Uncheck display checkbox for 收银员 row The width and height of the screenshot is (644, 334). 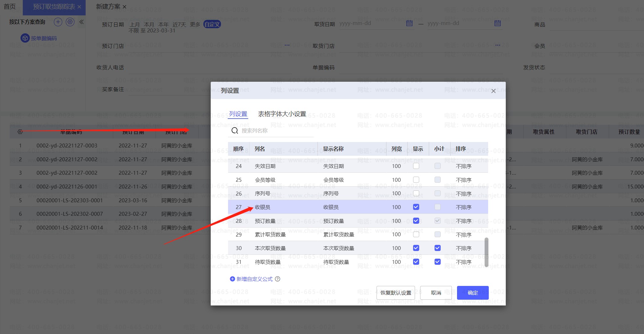(x=416, y=207)
